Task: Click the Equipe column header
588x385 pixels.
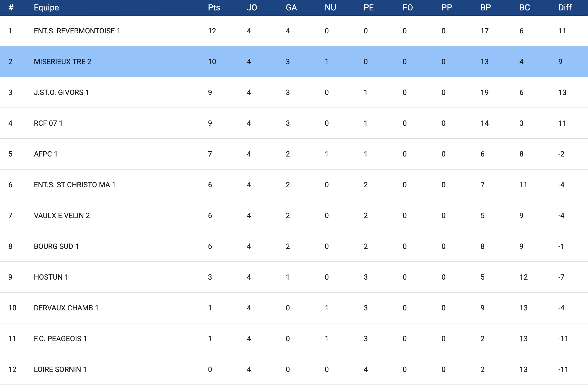Action: click(x=46, y=8)
